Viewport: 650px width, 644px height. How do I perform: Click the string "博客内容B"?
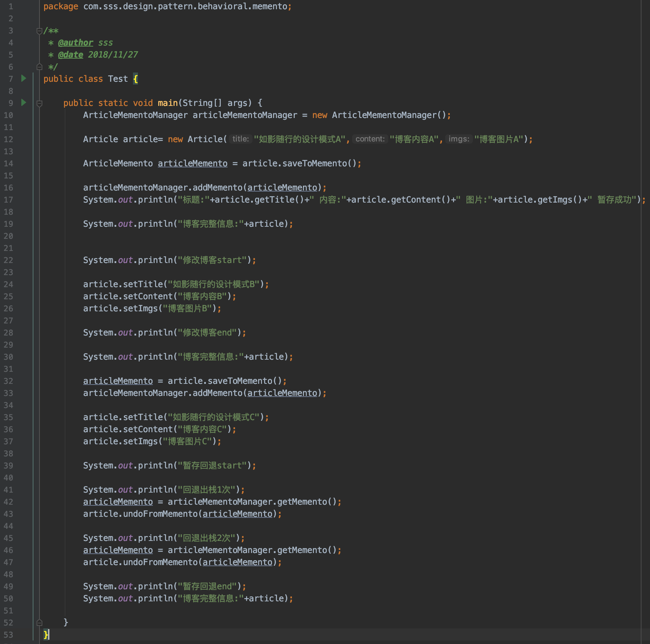[x=202, y=296]
